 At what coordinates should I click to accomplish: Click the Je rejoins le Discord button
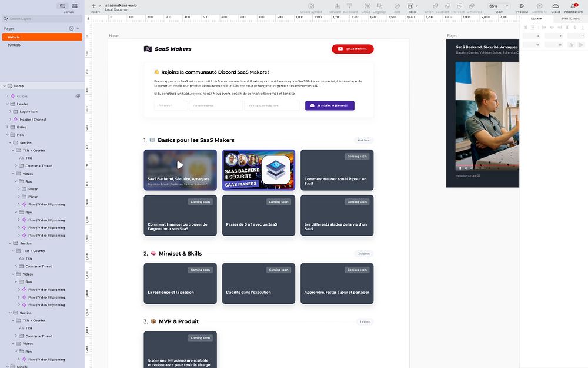pos(330,105)
